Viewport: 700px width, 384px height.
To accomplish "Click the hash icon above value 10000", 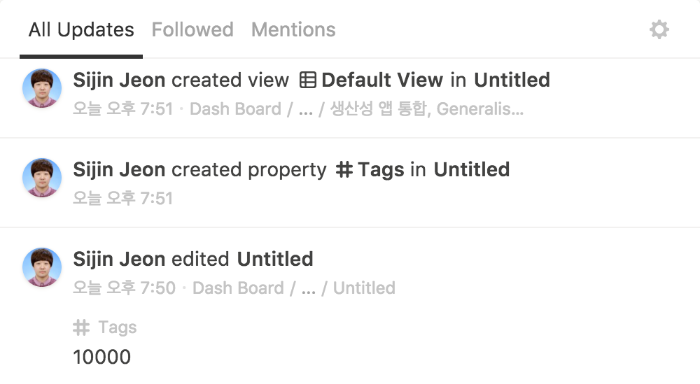I will [81, 328].
